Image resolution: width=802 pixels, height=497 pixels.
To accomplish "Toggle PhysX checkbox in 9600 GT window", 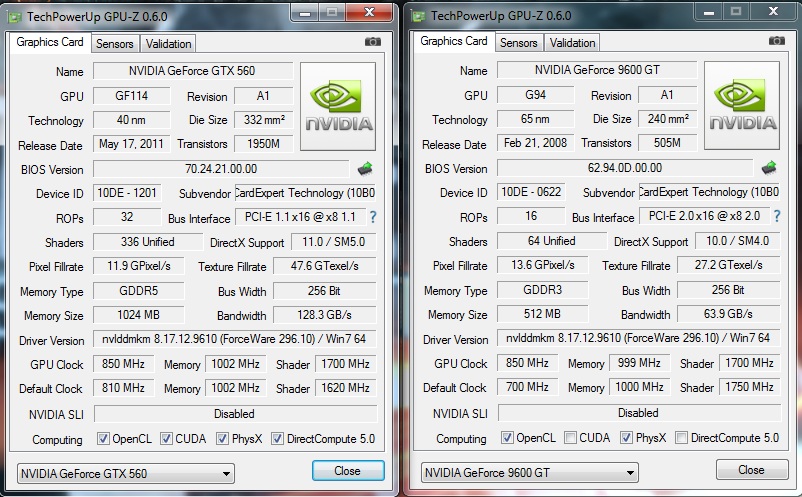I will click(626, 438).
